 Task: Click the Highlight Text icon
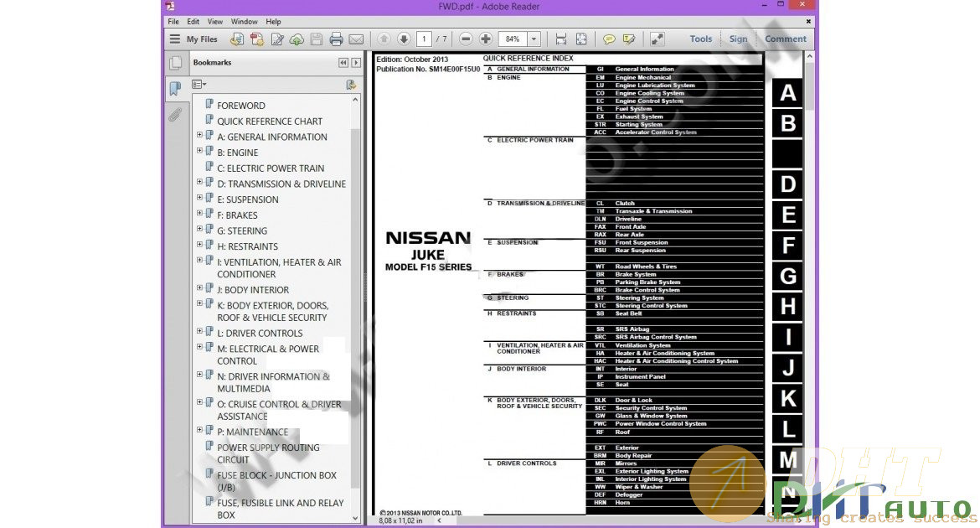(x=629, y=39)
